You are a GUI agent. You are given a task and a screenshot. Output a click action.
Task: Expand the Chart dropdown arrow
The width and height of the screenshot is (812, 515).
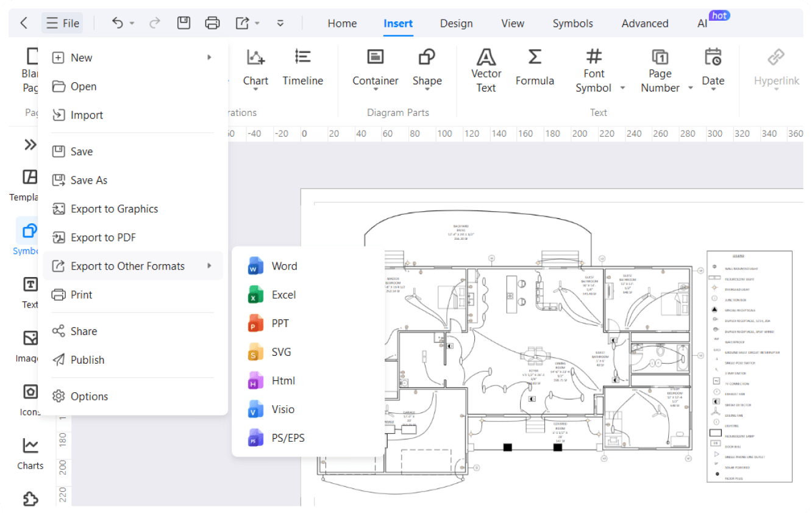coord(255,90)
